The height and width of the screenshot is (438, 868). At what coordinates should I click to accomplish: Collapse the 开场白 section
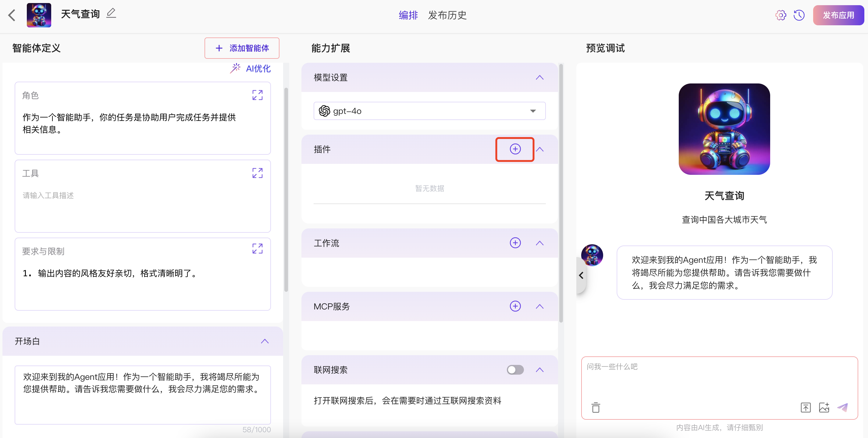click(x=265, y=341)
